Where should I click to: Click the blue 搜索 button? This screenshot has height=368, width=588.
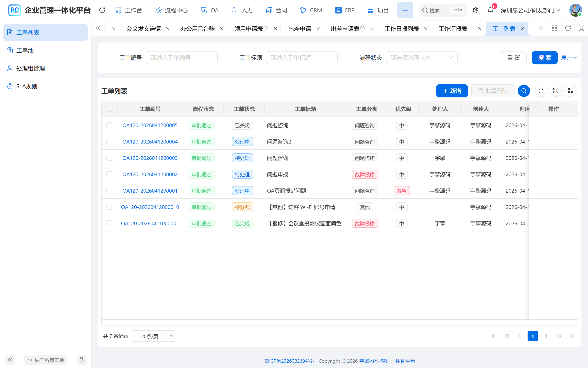544,58
